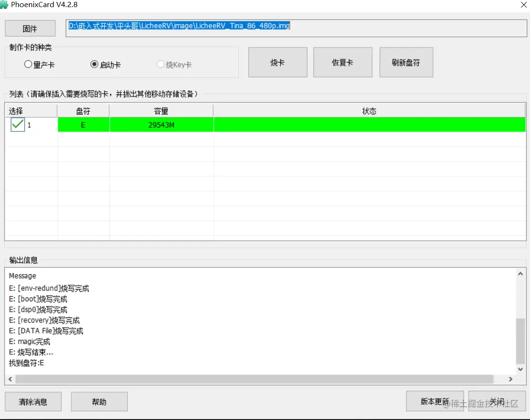
Task: Click 清除消息 to clear messages
Action: click(33, 401)
